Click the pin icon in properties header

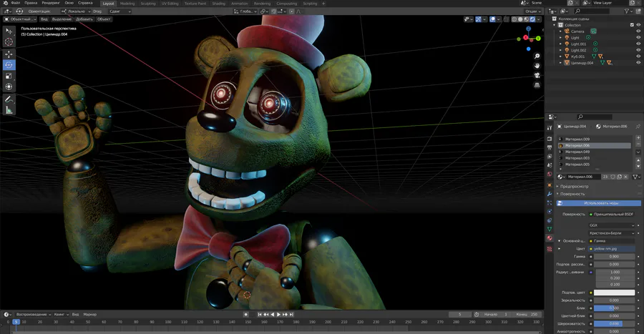[x=638, y=127]
